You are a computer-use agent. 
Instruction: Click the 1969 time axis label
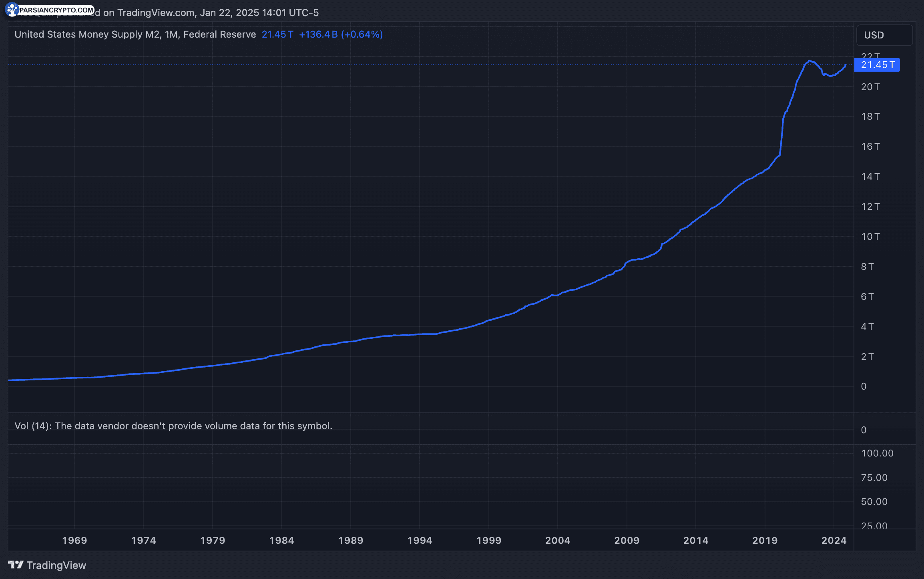tap(74, 540)
